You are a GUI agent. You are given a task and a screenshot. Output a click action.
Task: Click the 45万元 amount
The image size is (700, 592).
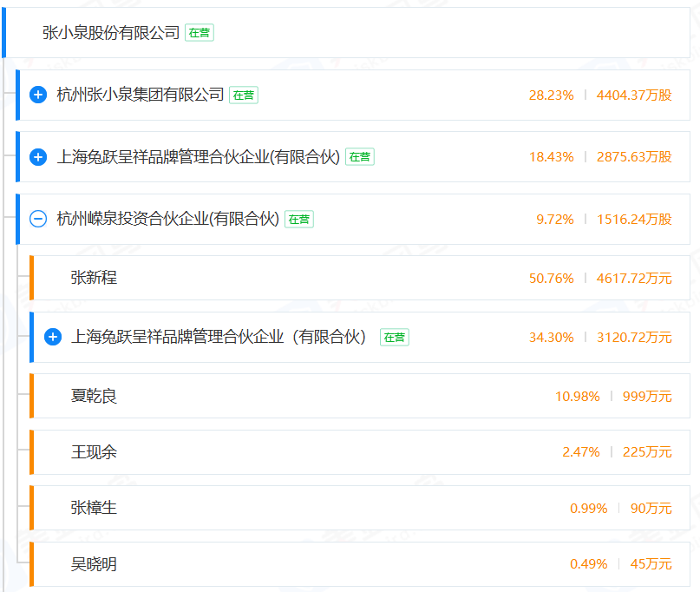651,564
